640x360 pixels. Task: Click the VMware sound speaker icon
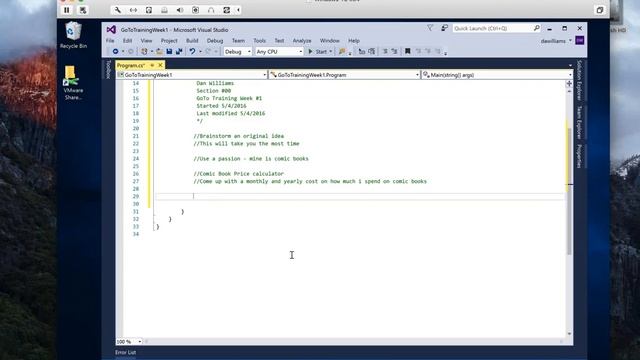pyautogui.click(x=180, y=10)
